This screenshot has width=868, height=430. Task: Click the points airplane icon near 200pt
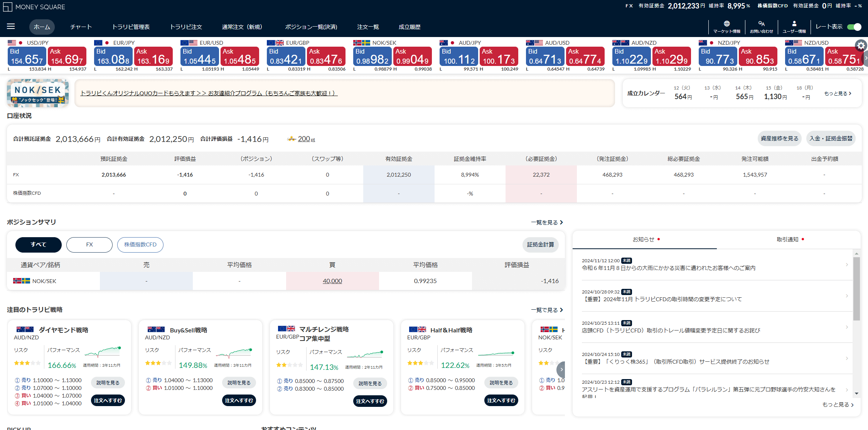(x=292, y=139)
